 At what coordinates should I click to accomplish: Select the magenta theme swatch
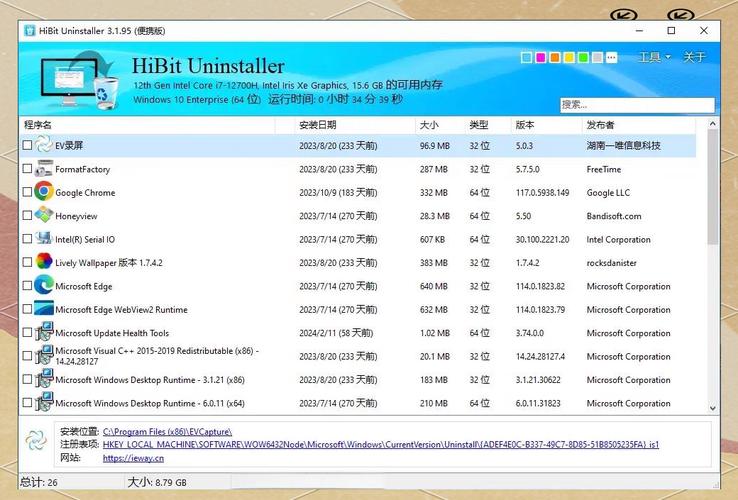[x=541, y=57]
